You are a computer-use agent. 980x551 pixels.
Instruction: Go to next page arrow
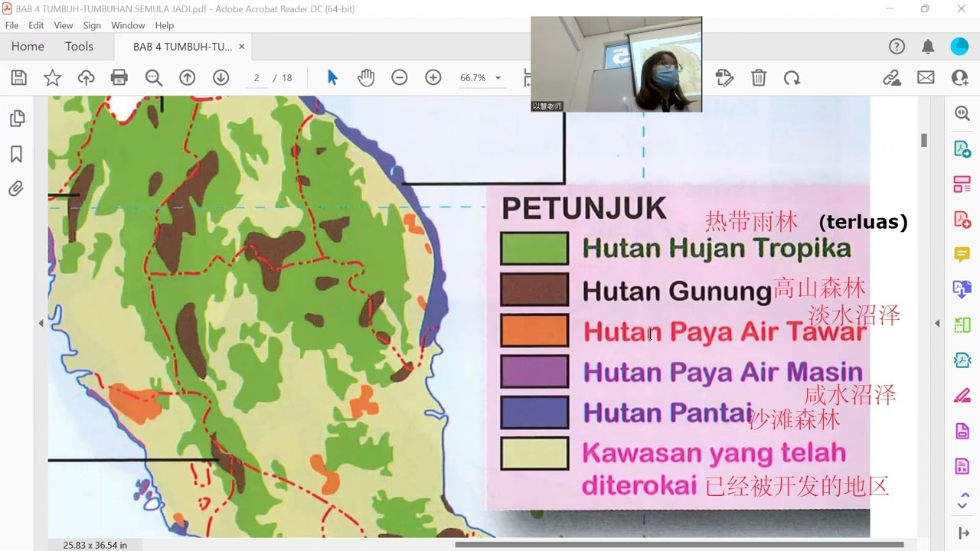[x=220, y=77]
